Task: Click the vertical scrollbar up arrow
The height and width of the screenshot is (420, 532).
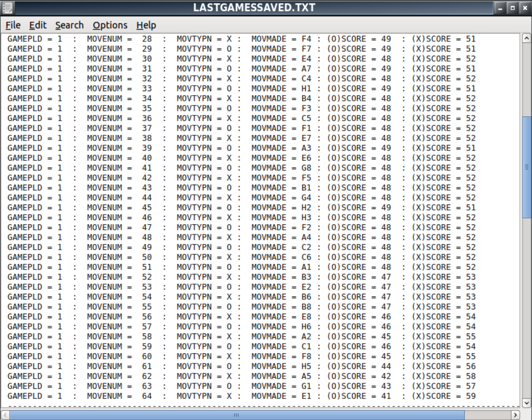Action: pos(527,38)
